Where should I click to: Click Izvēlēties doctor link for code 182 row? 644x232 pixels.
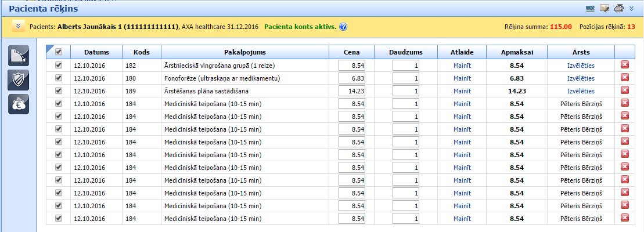pos(581,66)
